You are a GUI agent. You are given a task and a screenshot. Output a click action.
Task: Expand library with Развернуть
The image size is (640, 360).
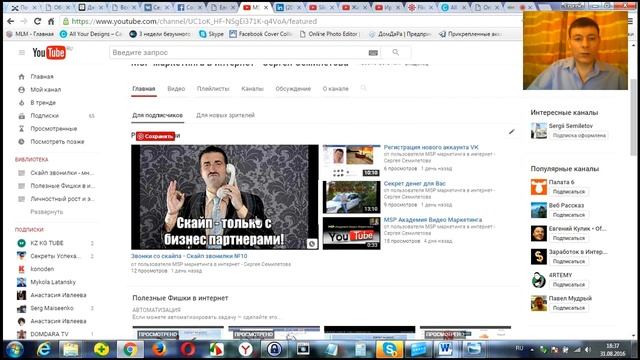coord(47,212)
